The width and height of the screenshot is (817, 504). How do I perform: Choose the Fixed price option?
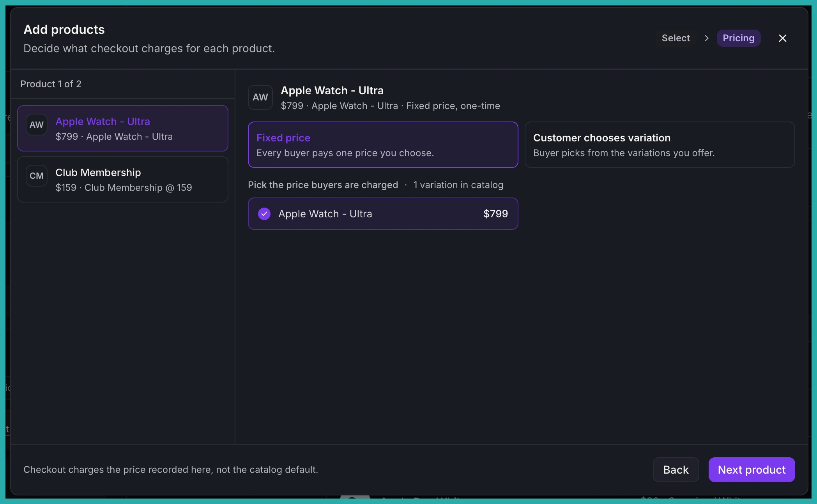(x=383, y=145)
